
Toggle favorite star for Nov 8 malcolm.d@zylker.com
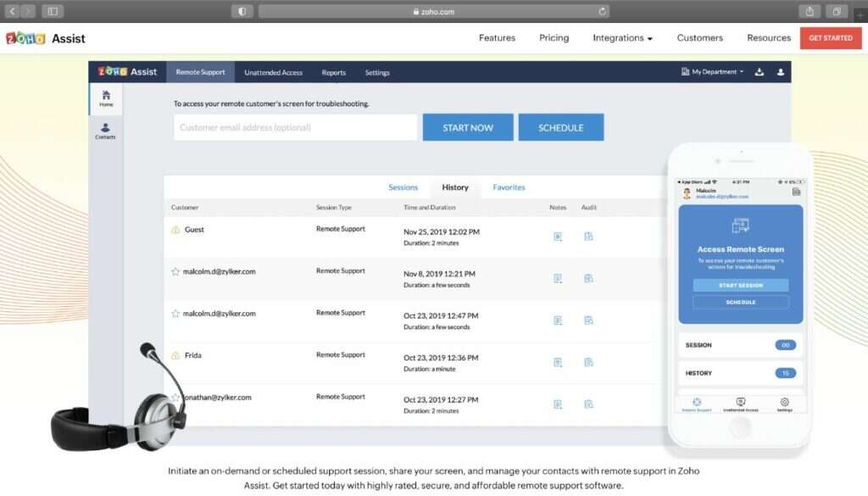click(x=175, y=271)
